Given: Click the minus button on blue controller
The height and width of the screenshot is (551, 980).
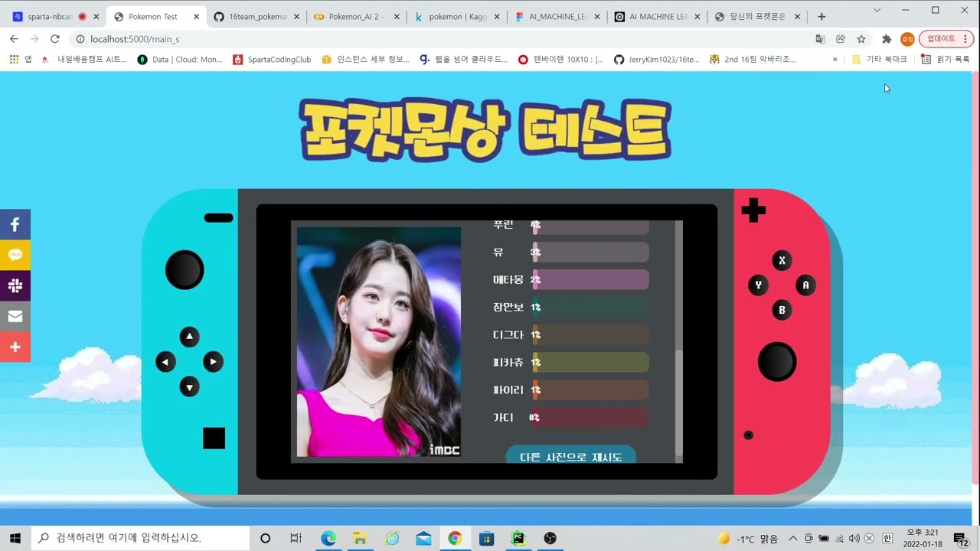Looking at the screenshot, I should 218,218.
